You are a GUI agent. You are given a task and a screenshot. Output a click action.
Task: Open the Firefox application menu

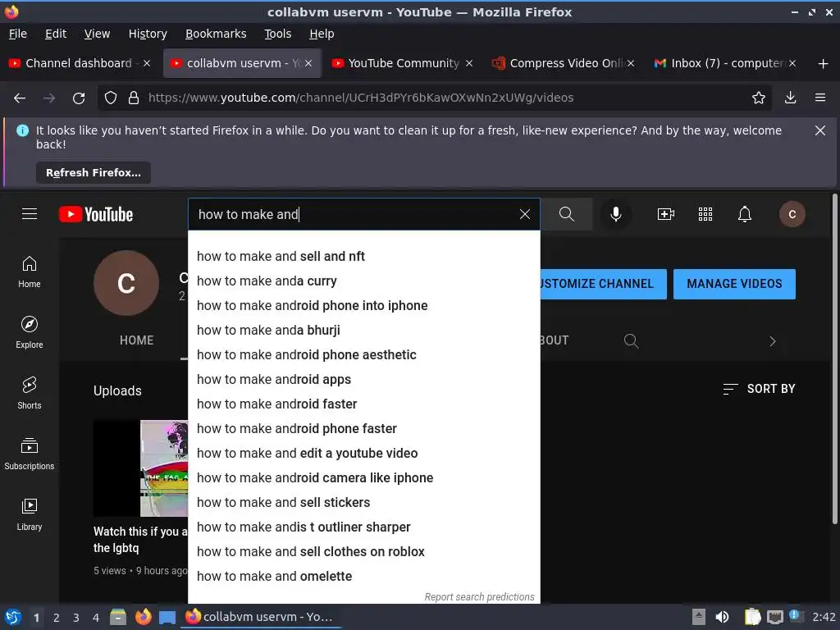tap(820, 98)
